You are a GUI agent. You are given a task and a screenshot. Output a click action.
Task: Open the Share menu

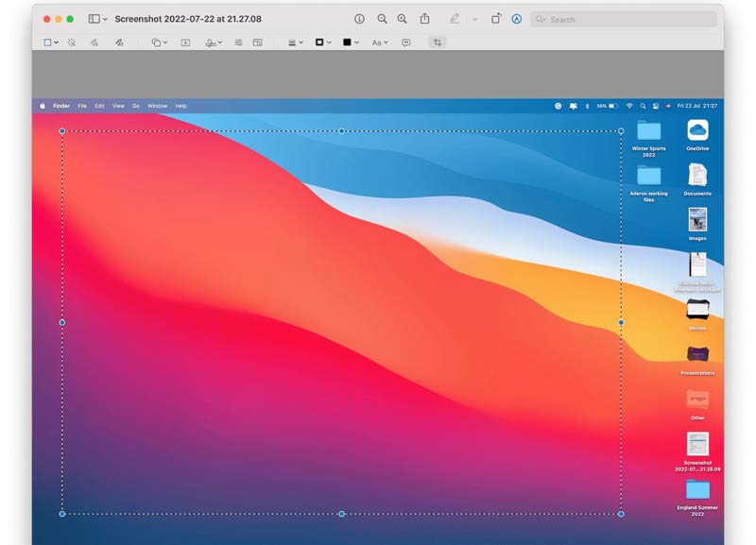(x=424, y=18)
